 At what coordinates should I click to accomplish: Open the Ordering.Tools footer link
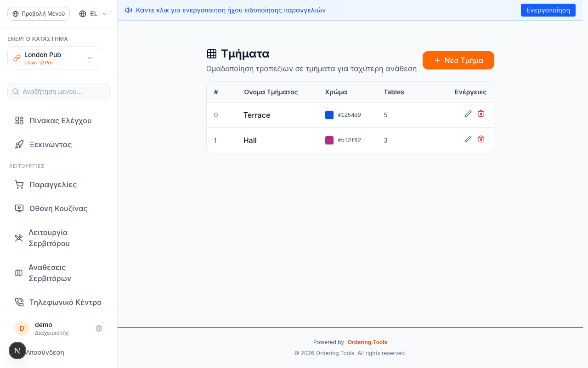367,342
